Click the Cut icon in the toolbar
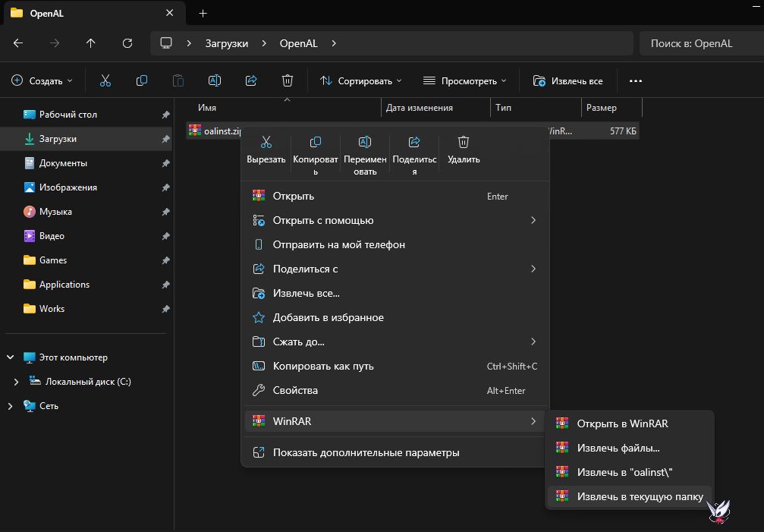Screen dimensions: 764x532 pos(105,81)
